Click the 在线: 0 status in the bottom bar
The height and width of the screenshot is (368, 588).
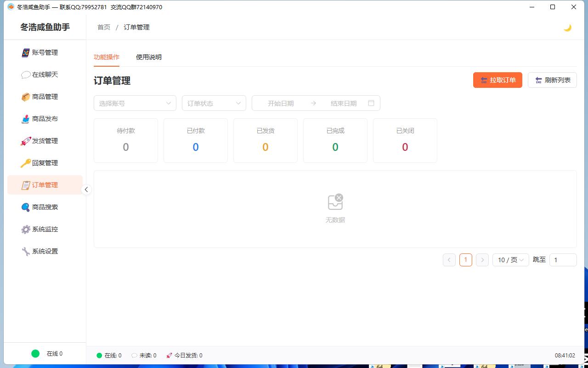click(109, 356)
